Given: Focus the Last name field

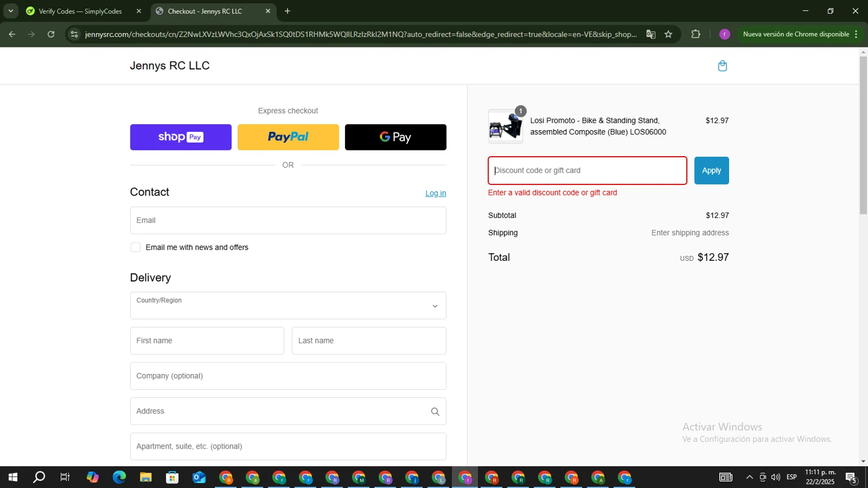Looking at the screenshot, I should (x=369, y=341).
